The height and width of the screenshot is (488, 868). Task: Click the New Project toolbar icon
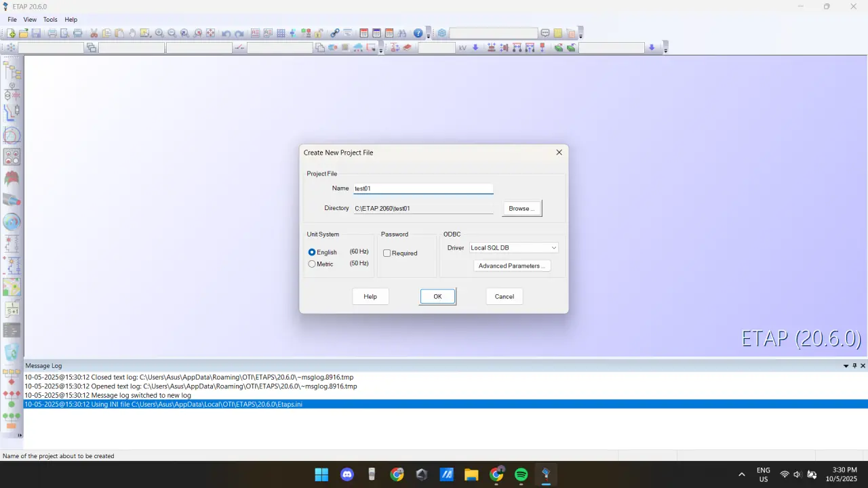coord(12,33)
